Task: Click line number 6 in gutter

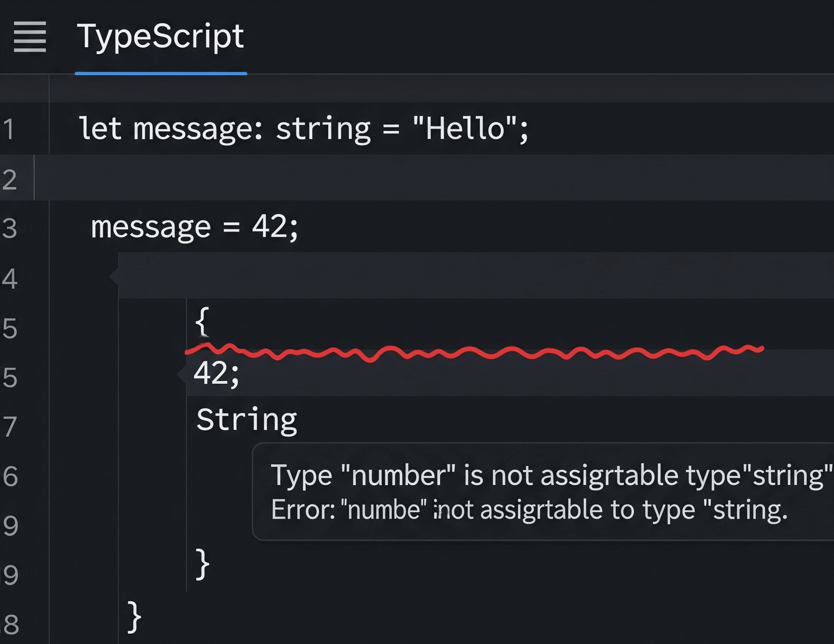Action: pos(10,476)
